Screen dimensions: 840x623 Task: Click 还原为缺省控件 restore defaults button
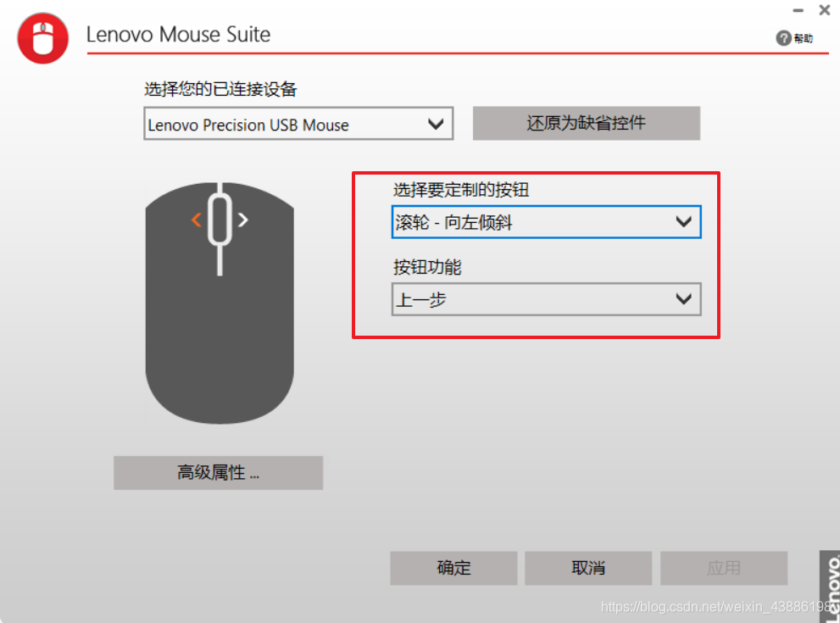point(586,123)
